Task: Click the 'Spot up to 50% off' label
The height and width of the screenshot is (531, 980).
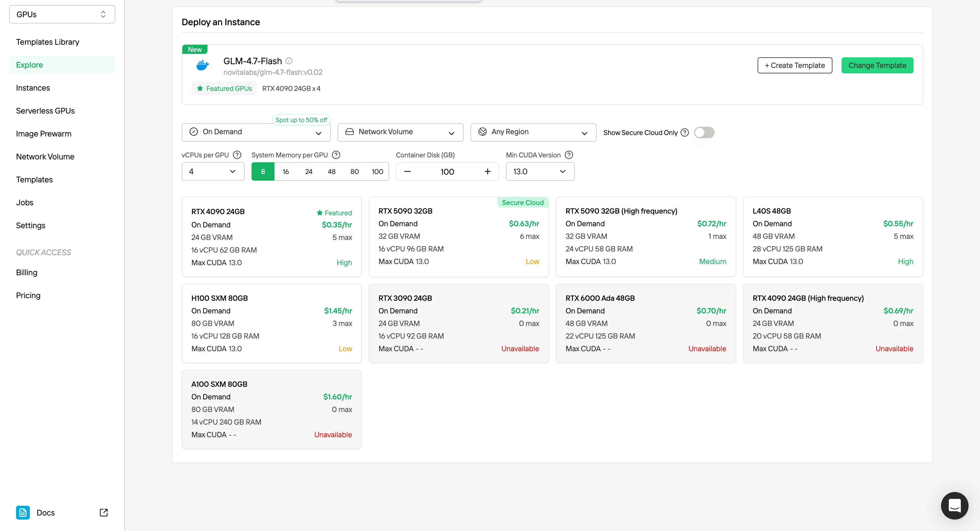Action: pos(301,120)
